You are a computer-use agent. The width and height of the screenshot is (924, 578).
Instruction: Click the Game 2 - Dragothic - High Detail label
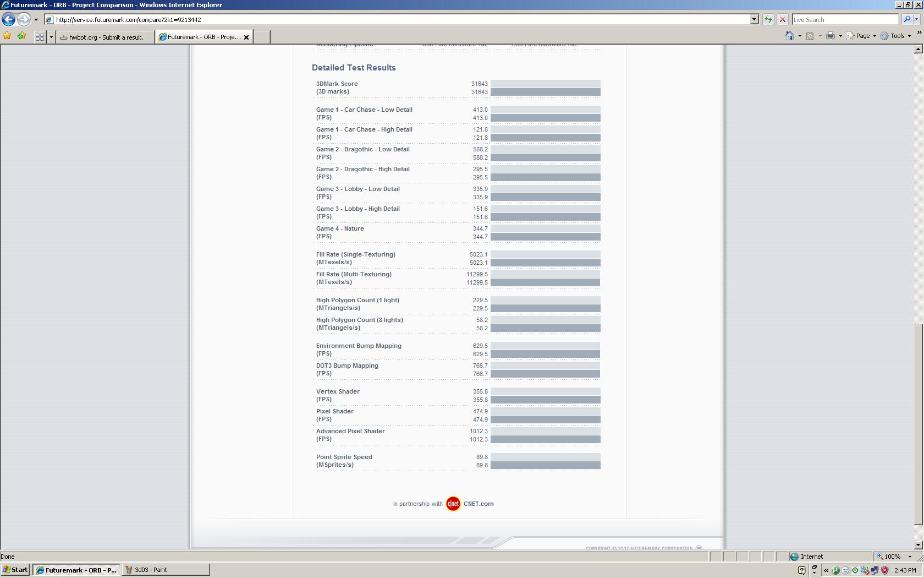pyautogui.click(x=363, y=169)
